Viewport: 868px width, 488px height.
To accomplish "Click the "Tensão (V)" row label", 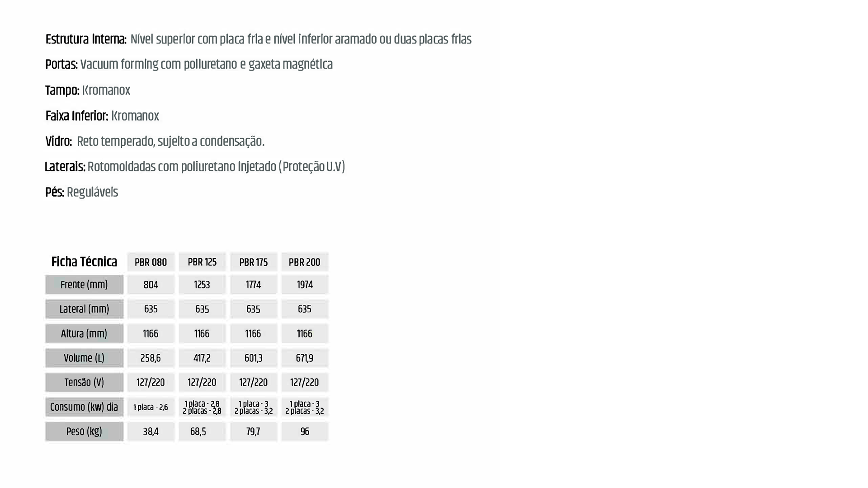I will [x=84, y=382].
